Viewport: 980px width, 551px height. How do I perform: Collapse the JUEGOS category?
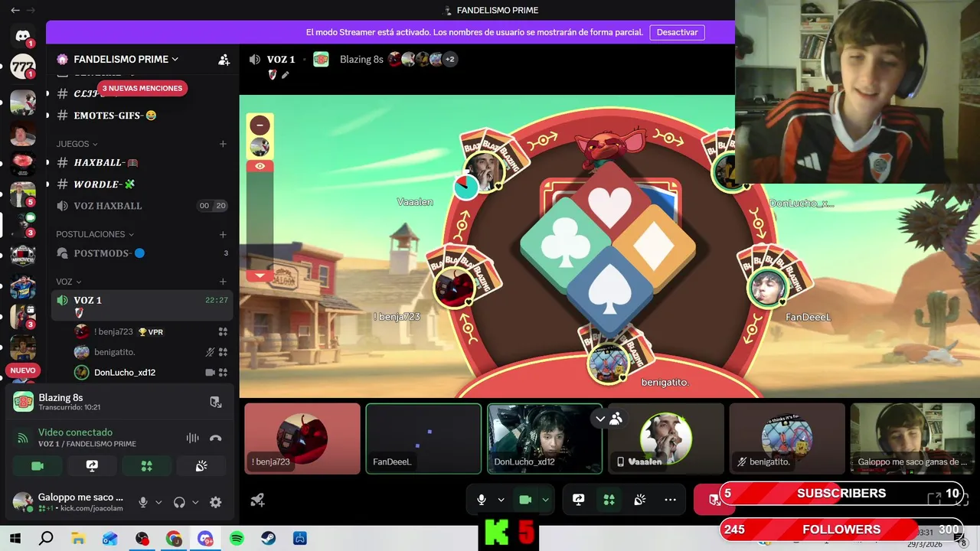pyautogui.click(x=77, y=144)
